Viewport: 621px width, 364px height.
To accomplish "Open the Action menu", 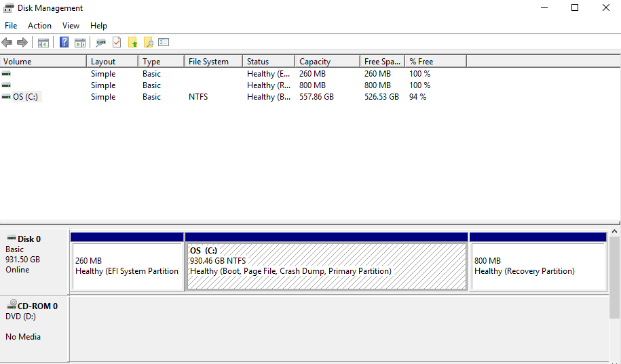I will [39, 26].
